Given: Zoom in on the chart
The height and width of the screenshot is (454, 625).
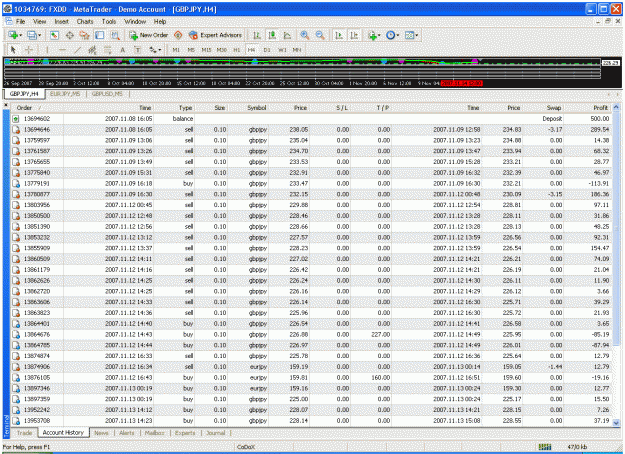Looking at the screenshot, I should [x=305, y=35].
